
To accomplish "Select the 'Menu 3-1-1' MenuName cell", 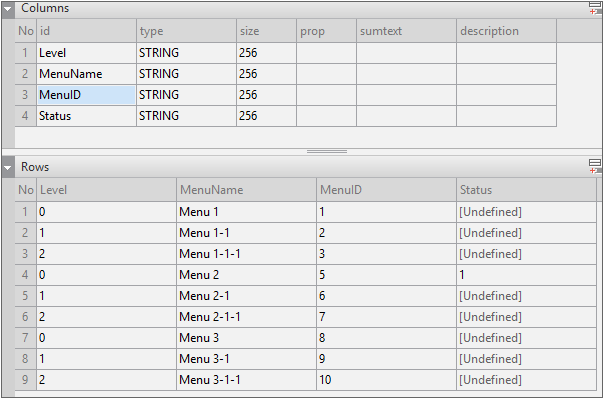I will point(247,380).
